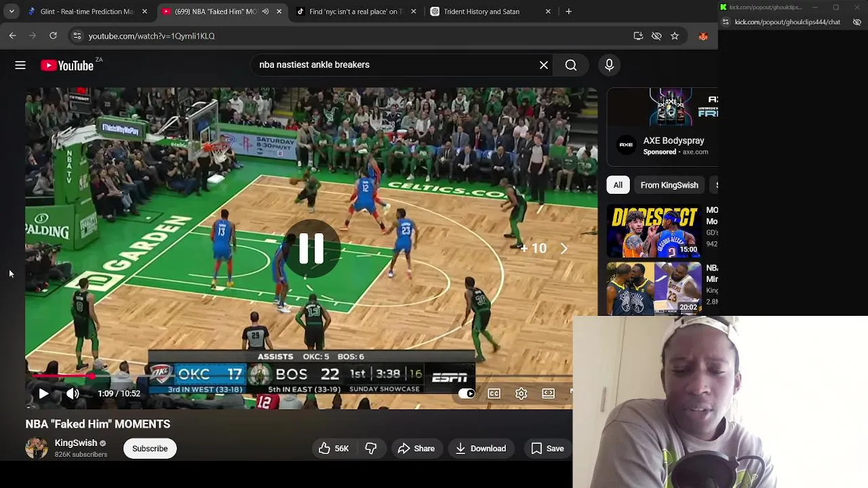Toggle the autoplay switch on the player
This screenshot has height=488, width=868.
(x=467, y=393)
